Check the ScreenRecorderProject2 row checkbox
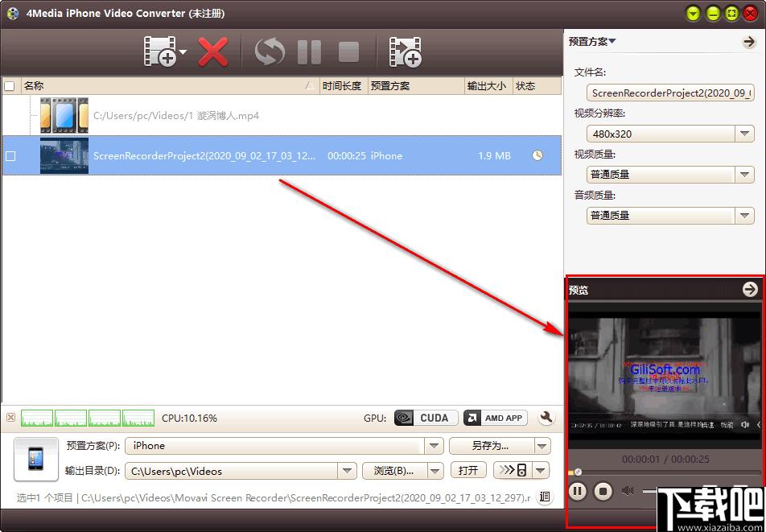The image size is (766, 532). (10, 156)
